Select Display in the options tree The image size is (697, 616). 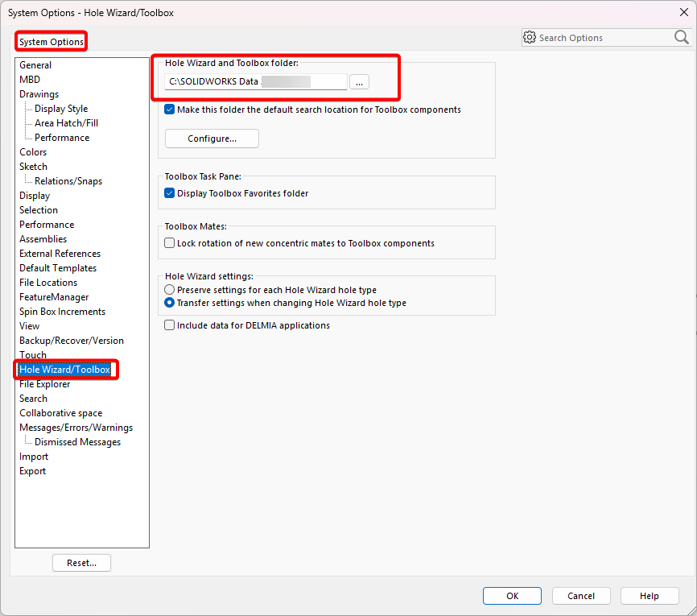click(35, 196)
